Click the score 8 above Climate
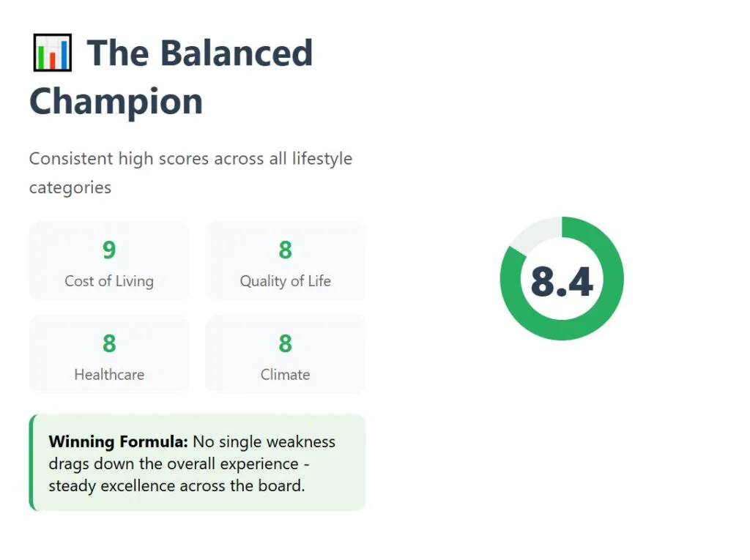750x560 pixels. click(x=285, y=343)
